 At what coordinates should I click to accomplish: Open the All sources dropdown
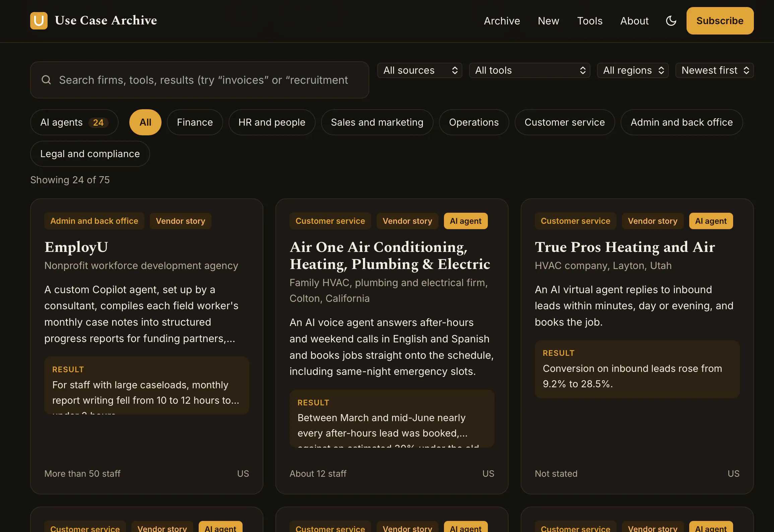(420, 70)
